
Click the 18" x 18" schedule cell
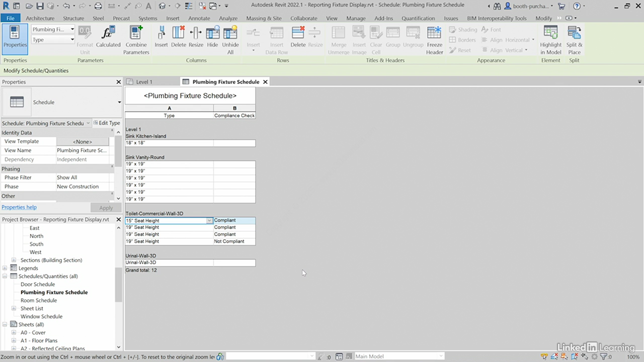coord(169,143)
